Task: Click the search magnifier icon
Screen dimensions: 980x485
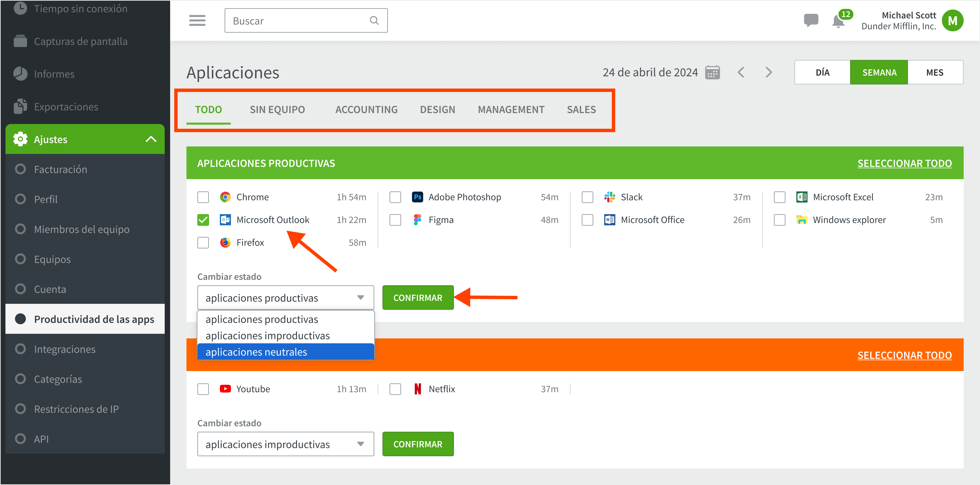Action: (x=374, y=21)
